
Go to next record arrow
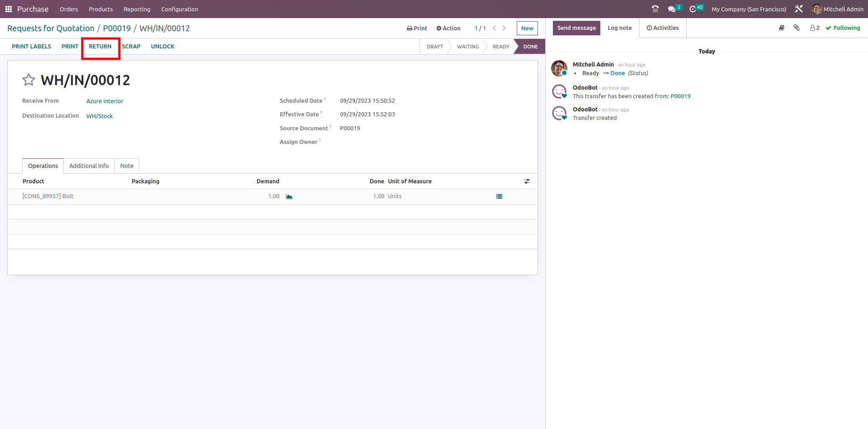pyautogui.click(x=504, y=28)
